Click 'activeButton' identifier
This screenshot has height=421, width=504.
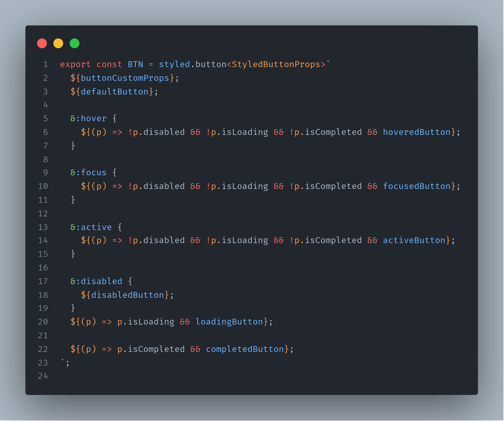point(414,240)
